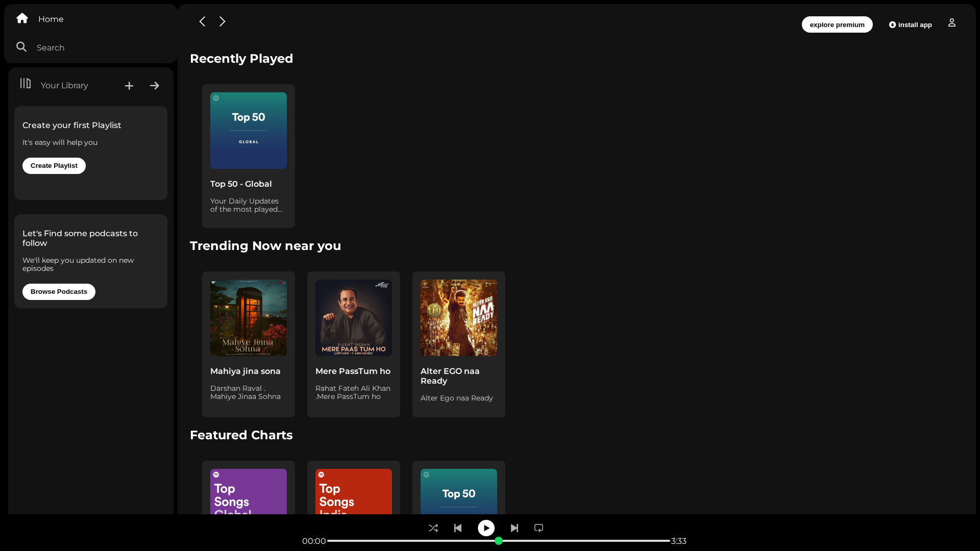Viewport: 980px width, 551px height.
Task: Click 'We'll keep you updated on new episodes'
Action: point(78,264)
